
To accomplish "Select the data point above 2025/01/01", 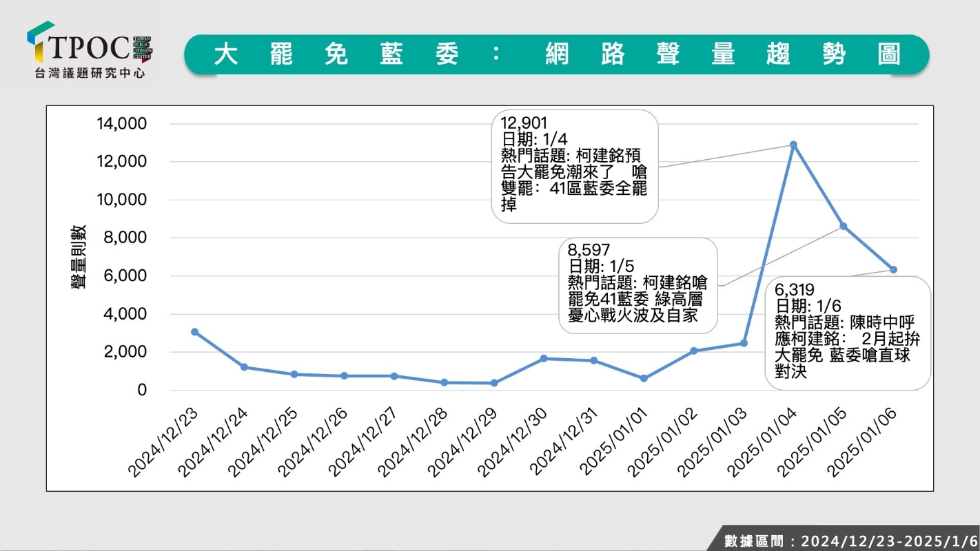I will click(644, 378).
